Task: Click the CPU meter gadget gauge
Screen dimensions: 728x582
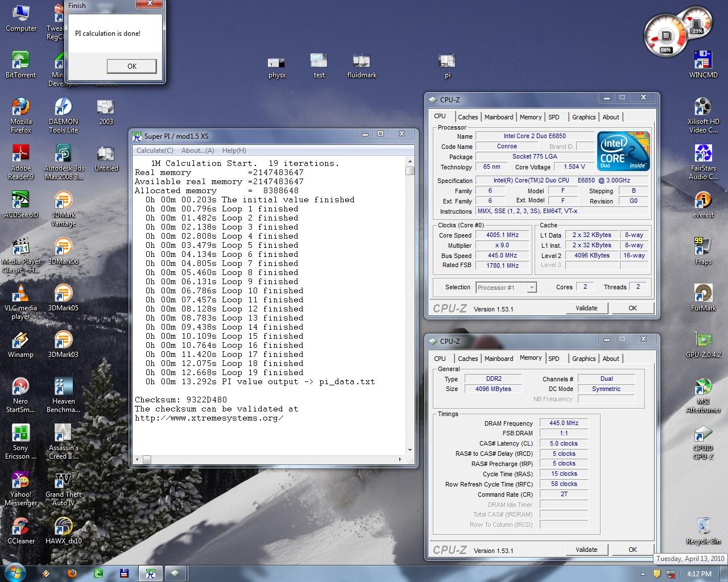Action: tap(665, 36)
